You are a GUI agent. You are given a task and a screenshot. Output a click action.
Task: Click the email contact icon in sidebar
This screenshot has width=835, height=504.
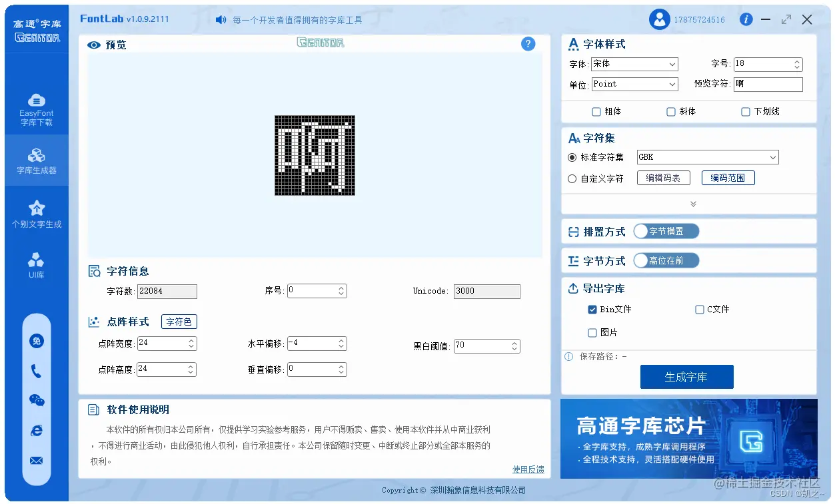pos(36,460)
